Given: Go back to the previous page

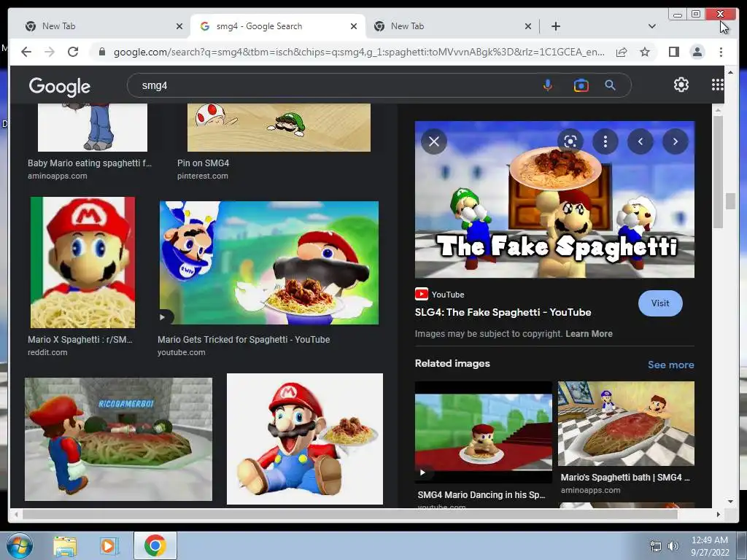Looking at the screenshot, I should click(x=26, y=52).
